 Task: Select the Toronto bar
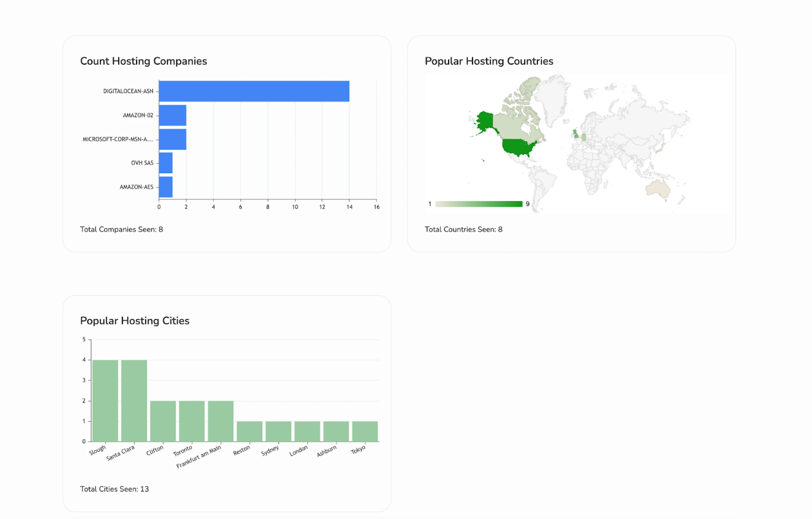tap(192, 421)
